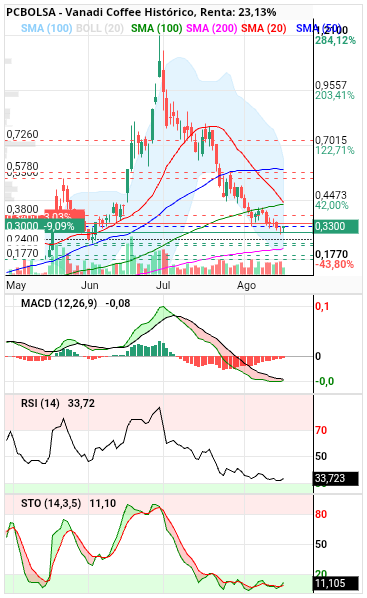Click the black 11,105 stochastic value badge
This screenshot has height=598, width=367.
point(336,583)
